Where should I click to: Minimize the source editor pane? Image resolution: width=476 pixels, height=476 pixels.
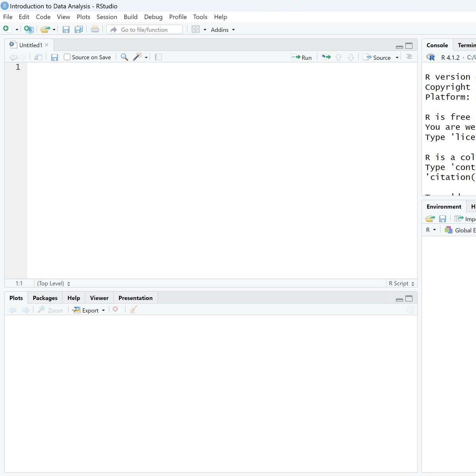pos(399,46)
